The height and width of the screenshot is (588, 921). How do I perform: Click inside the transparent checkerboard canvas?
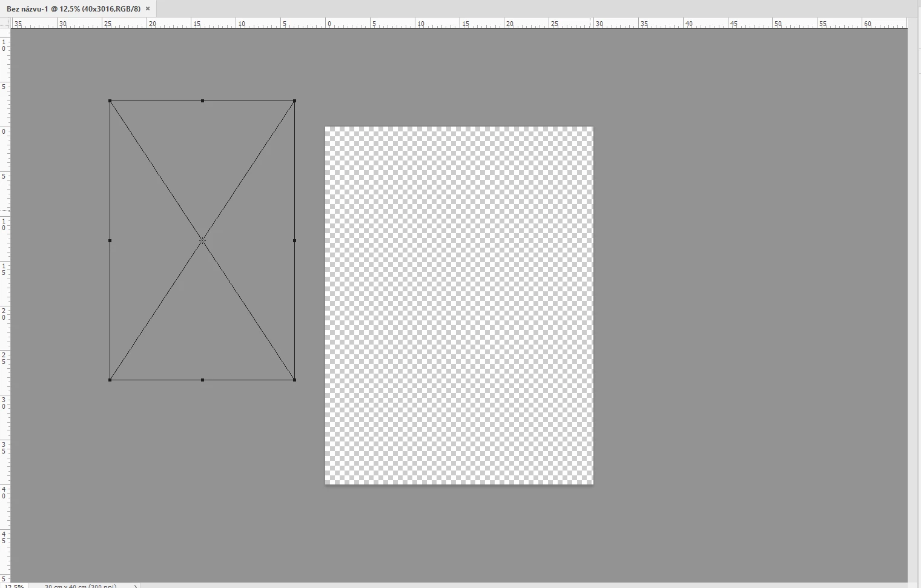459,305
